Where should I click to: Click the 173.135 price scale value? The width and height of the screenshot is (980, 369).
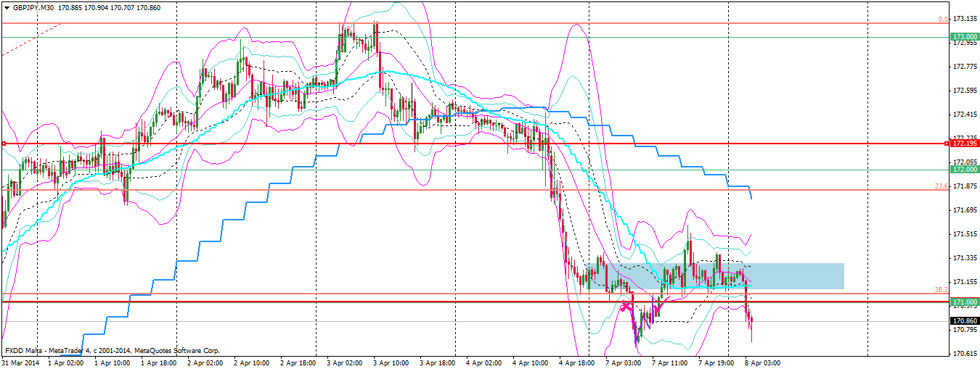(965, 19)
